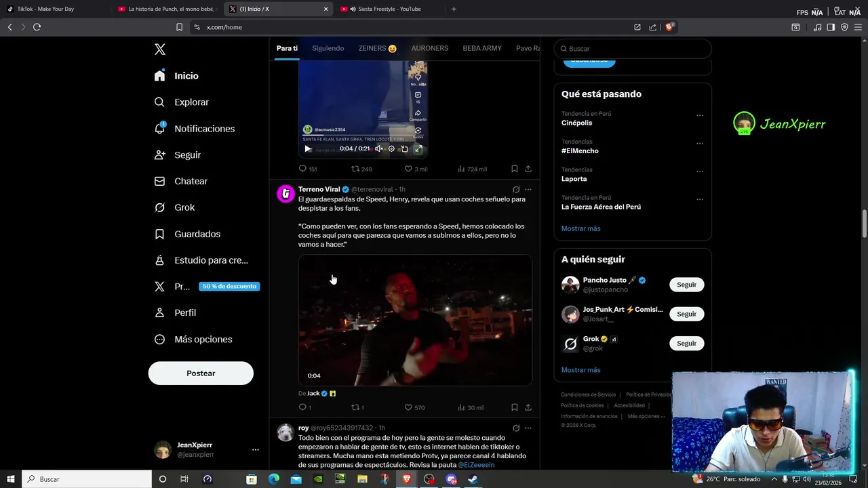868x488 pixels.
Task: Like the post with 3 mil likes
Action: click(416, 169)
